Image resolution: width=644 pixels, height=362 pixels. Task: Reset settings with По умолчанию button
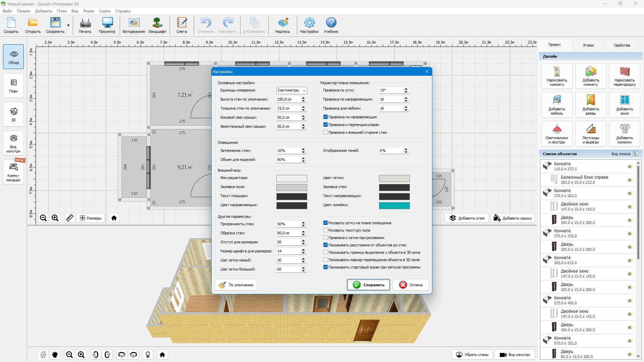236,285
